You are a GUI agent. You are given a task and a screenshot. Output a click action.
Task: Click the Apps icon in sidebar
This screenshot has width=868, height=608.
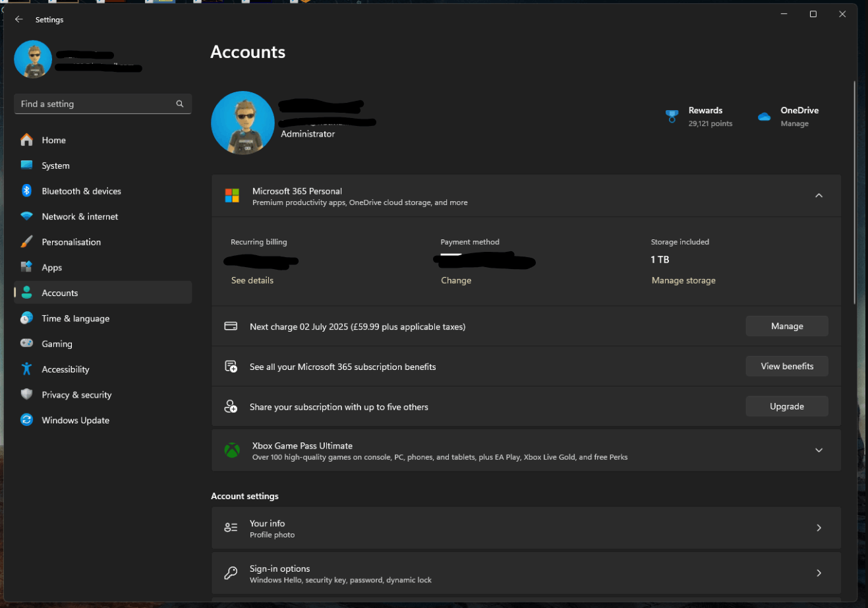[x=26, y=267]
